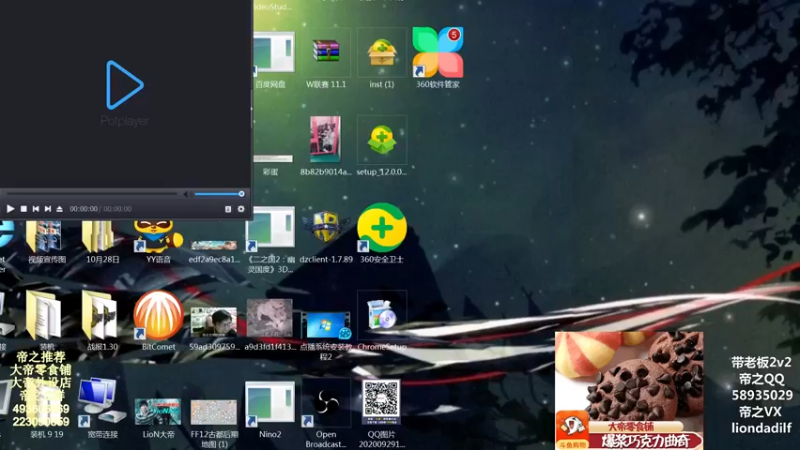Click the big PotPlayer play logo
Screen dimensions: 800x450
pos(124,85)
